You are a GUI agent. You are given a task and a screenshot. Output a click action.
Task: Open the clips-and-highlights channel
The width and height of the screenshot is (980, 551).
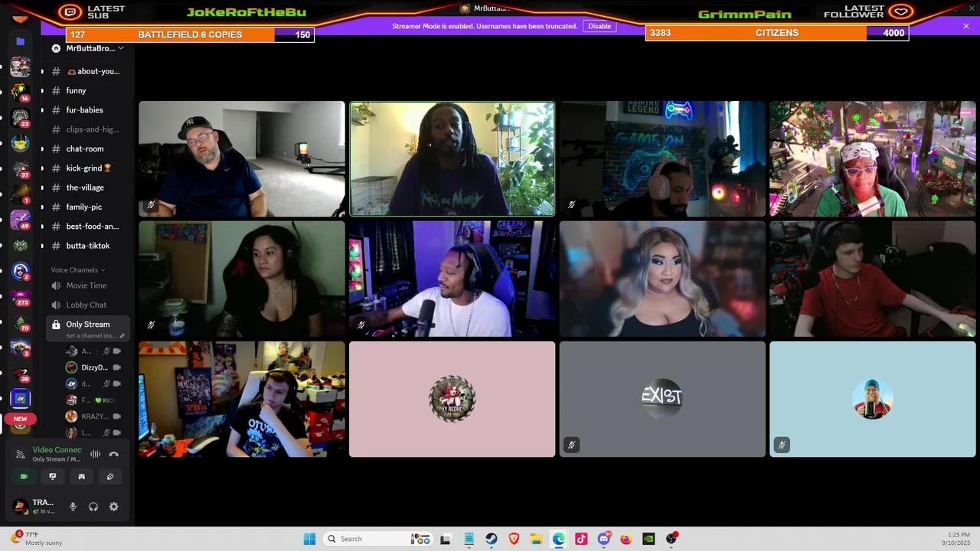pyautogui.click(x=87, y=129)
